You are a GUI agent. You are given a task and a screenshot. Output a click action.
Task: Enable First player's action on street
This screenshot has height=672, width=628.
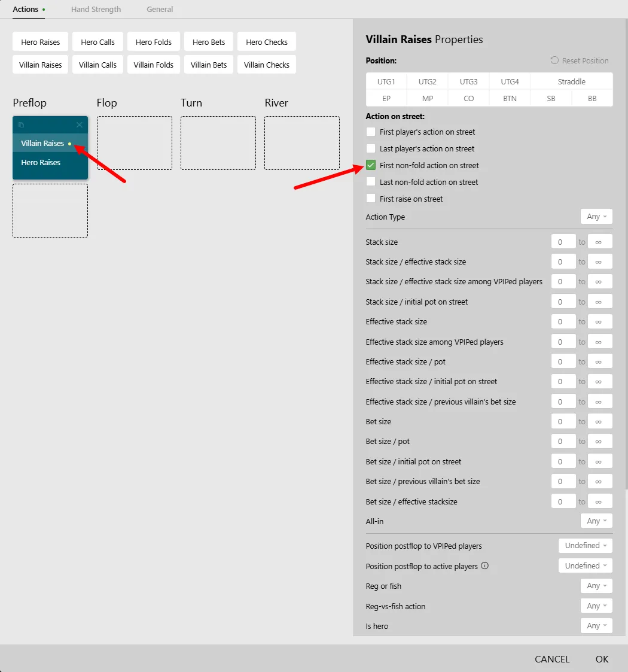click(371, 132)
